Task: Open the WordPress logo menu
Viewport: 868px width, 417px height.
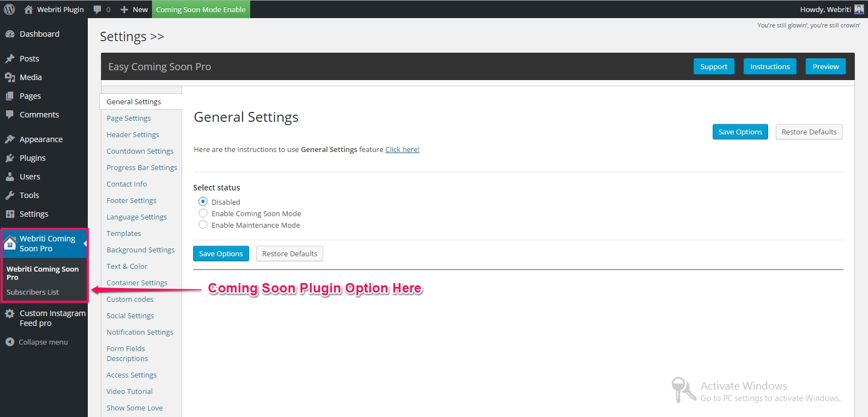Action: (x=9, y=9)
